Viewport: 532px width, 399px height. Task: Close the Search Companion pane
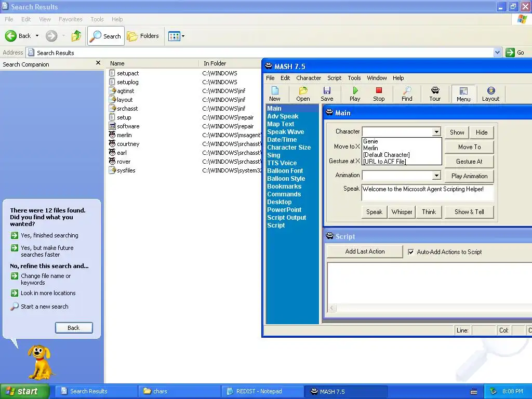[98, 63]
